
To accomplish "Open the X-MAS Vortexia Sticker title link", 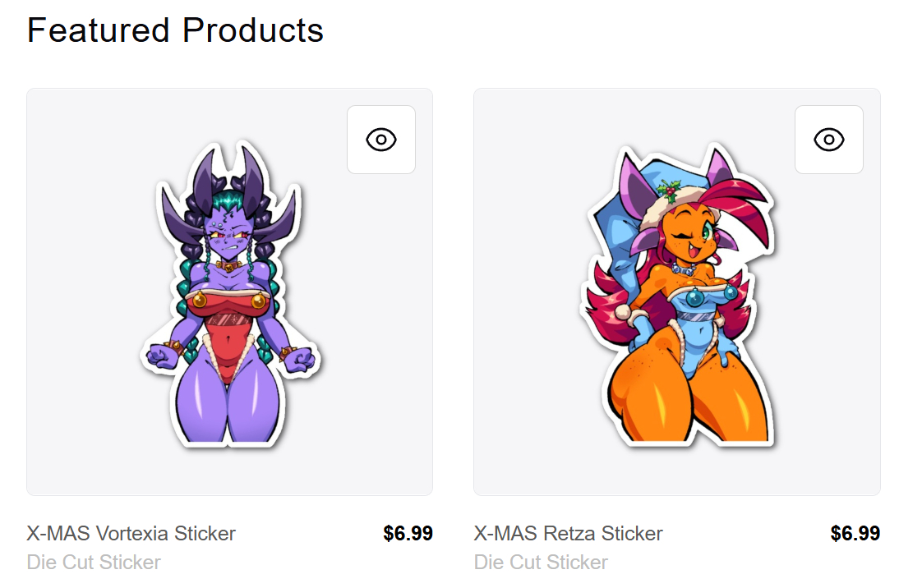I will tap(131, 534).
